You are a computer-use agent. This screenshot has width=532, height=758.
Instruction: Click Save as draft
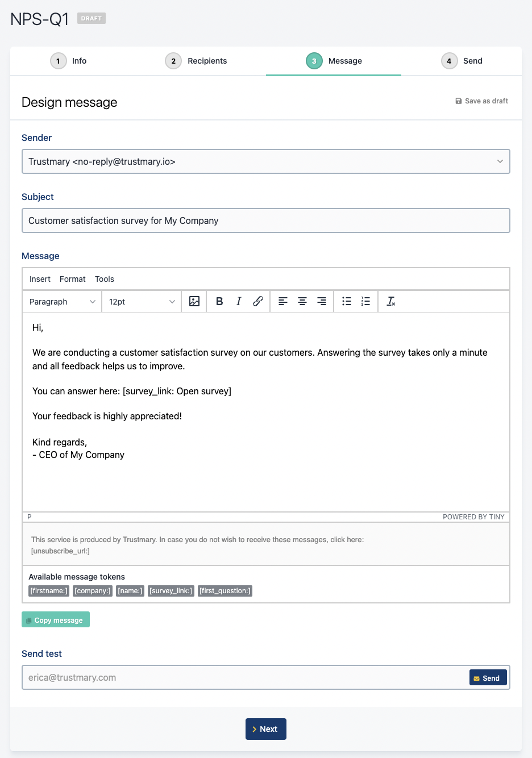(x=481, y=101)
